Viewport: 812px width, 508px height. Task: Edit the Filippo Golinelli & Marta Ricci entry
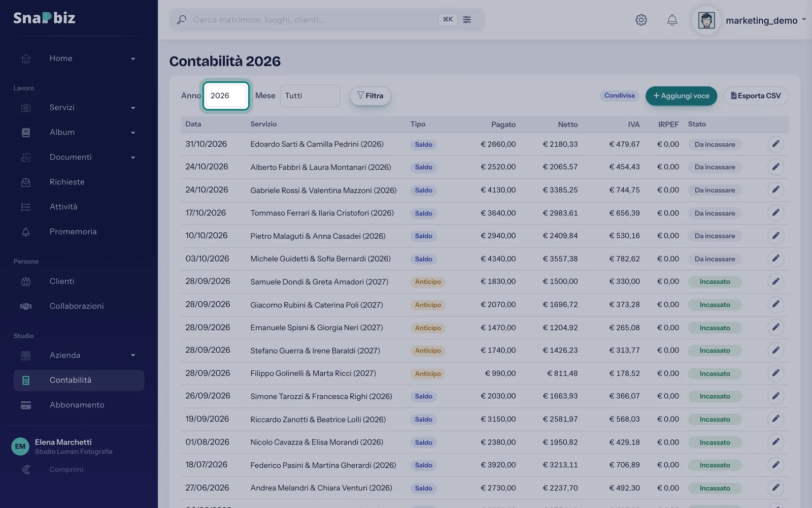[775, 373]
